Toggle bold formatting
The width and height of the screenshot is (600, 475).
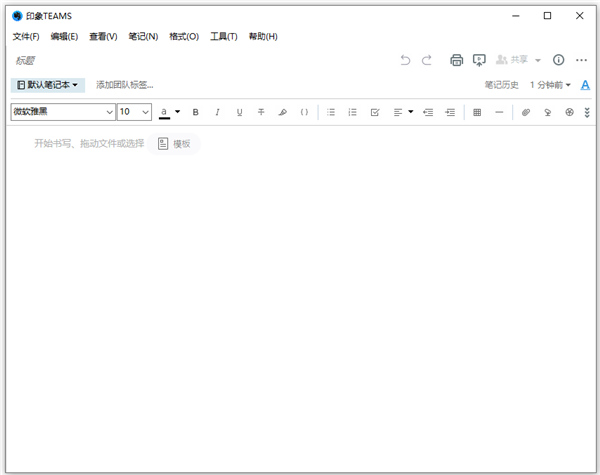[x=195, y=112]
